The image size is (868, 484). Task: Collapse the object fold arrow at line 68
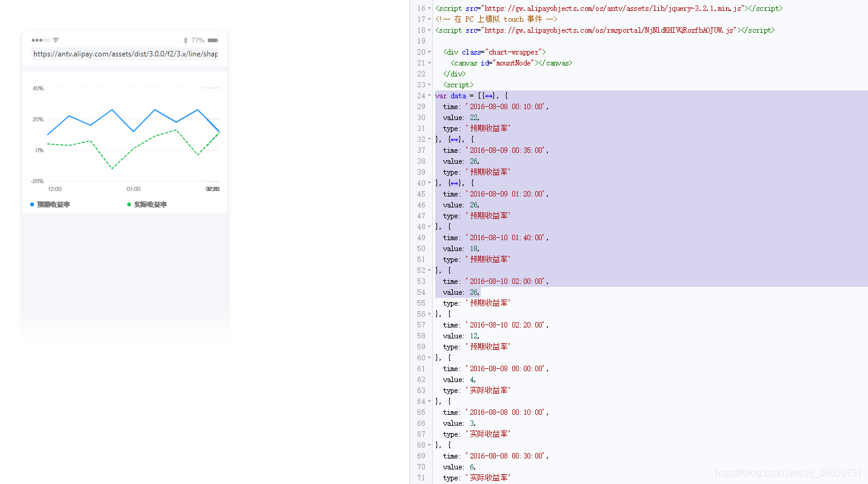click(430, 445)
